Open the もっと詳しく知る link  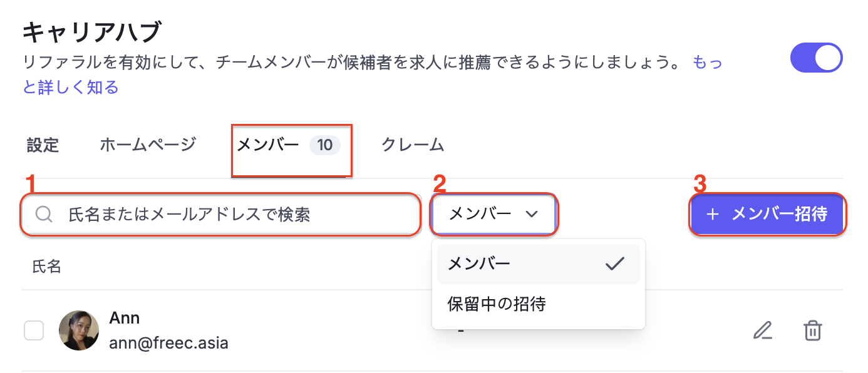(70, 87)
